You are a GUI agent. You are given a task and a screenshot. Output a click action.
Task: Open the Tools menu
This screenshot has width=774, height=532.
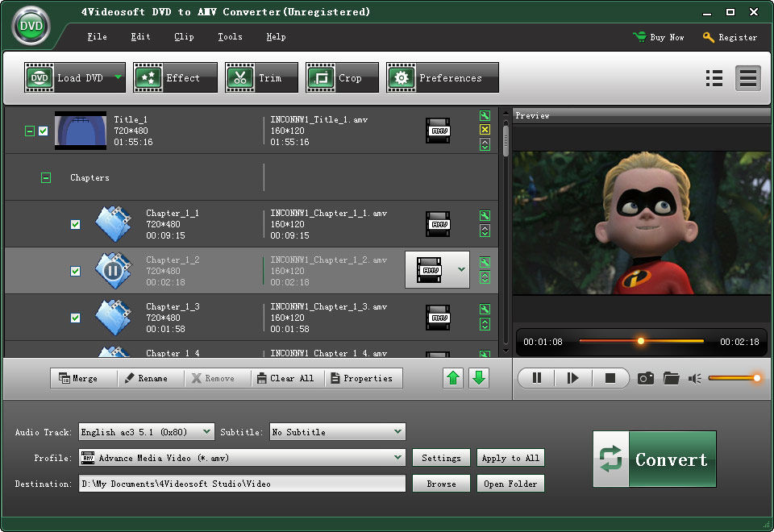tap(230, 36)
